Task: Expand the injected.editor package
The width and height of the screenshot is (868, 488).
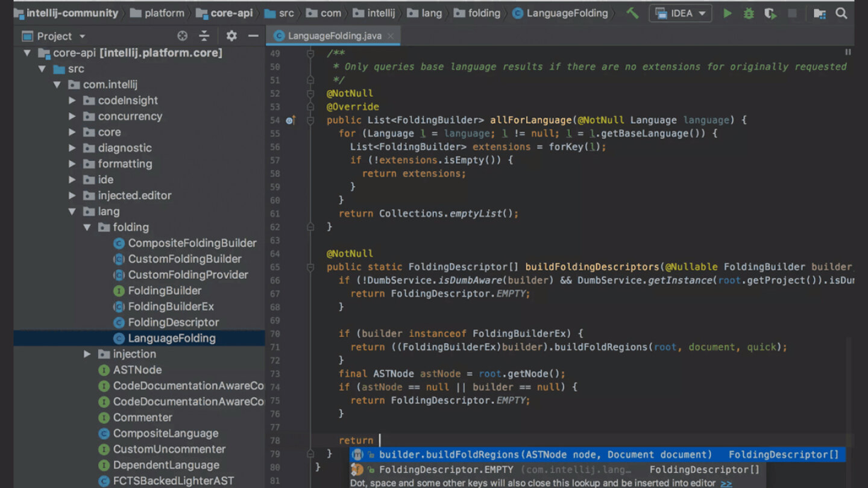Action: pos(72,196)
